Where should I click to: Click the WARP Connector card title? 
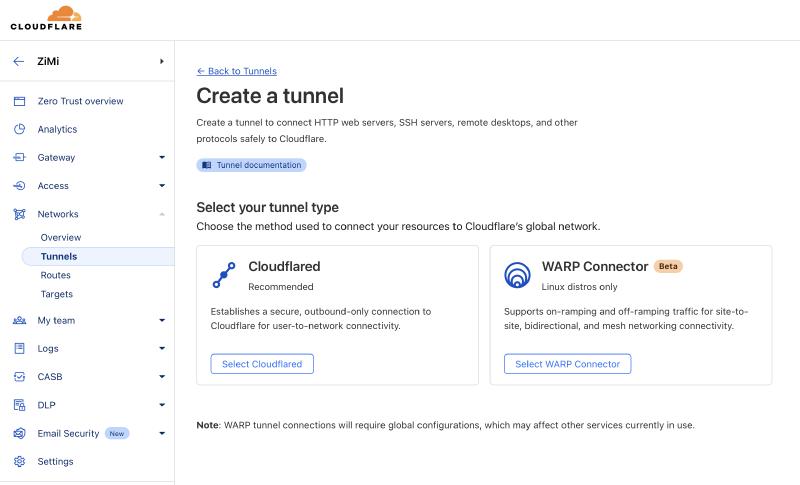click(x=595, y=266)
